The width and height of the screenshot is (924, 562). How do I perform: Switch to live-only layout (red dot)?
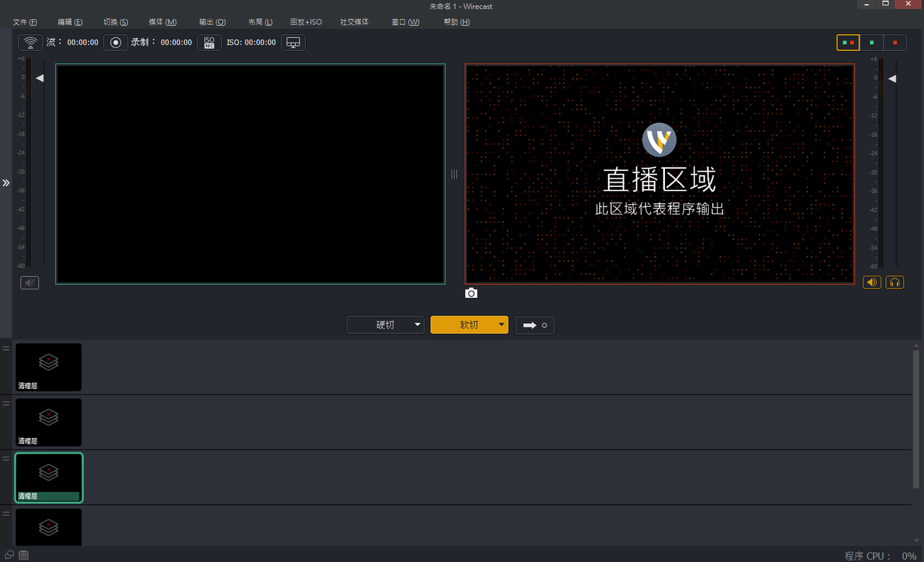coord(895,43)
